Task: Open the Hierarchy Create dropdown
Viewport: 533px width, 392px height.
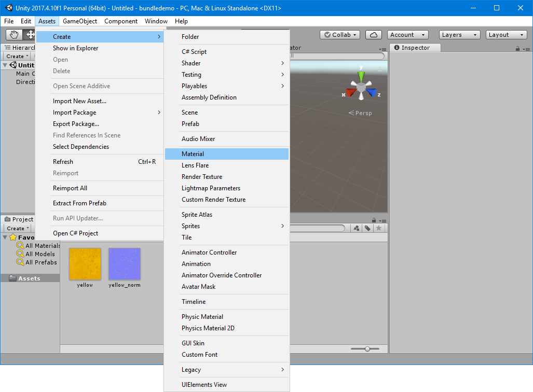Action: 17,56
